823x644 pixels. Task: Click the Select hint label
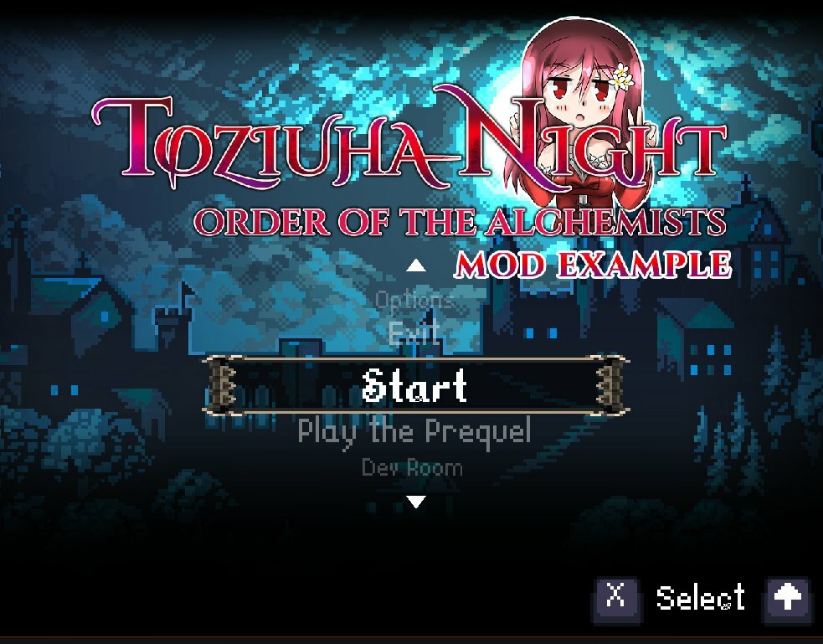701,598
